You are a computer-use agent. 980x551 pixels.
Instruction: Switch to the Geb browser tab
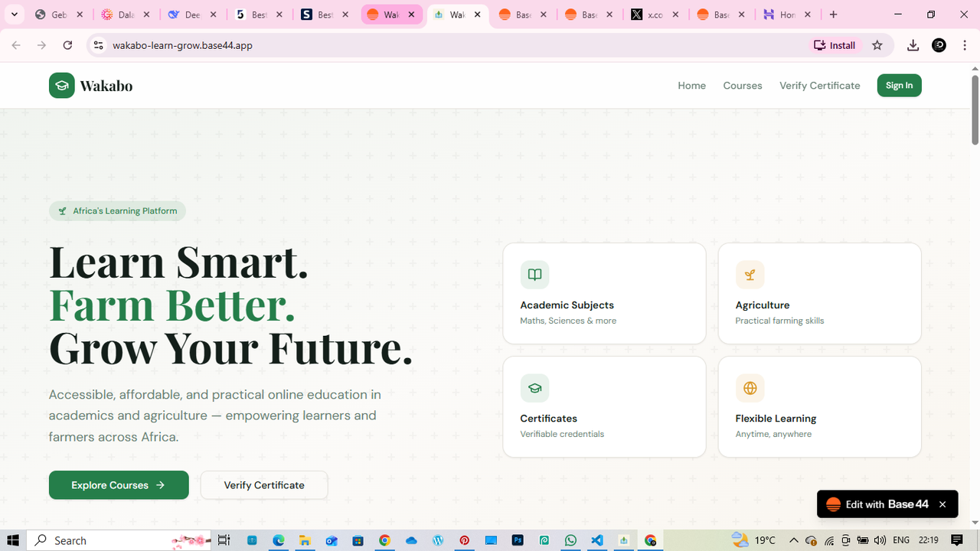(60, 15)
